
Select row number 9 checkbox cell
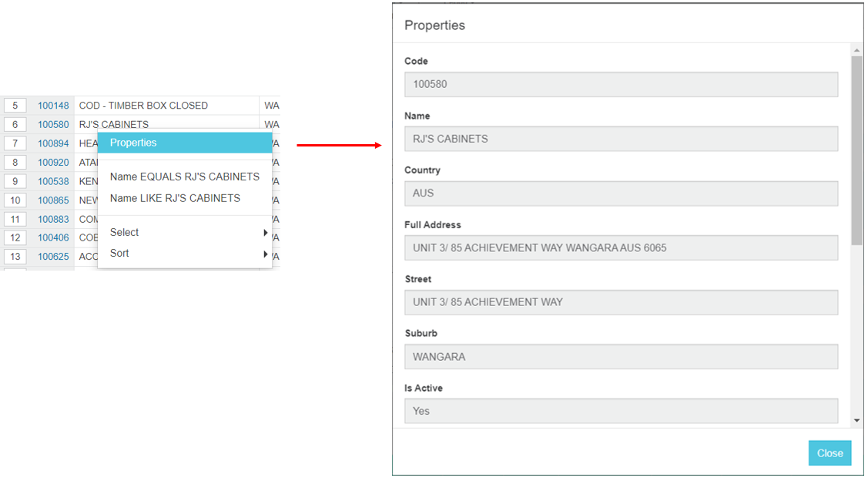(15, 181)
